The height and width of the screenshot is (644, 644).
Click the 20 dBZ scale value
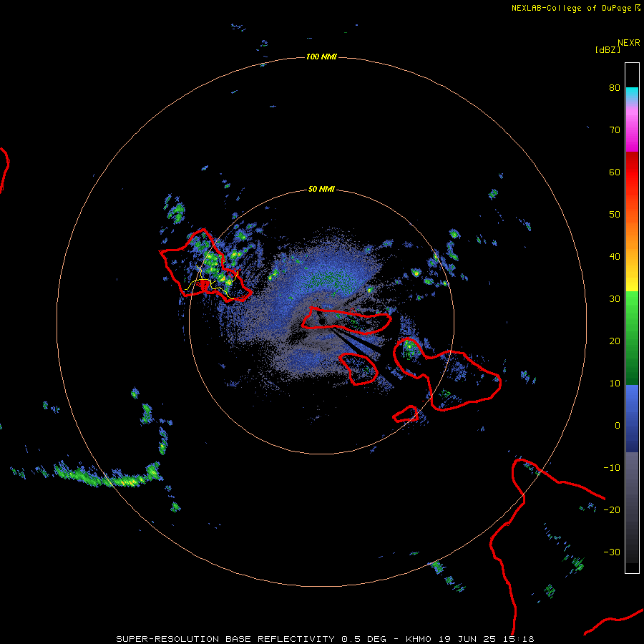coord(615,341)
